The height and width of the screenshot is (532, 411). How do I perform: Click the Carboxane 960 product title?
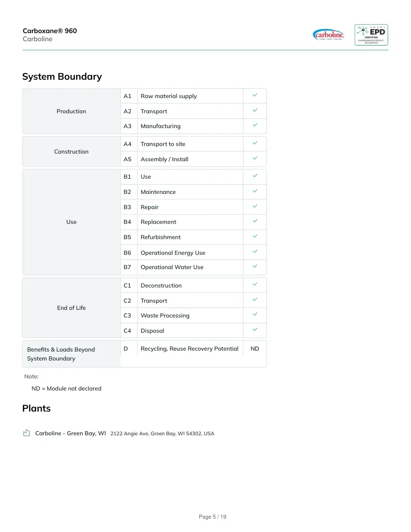tap(50, 30)
